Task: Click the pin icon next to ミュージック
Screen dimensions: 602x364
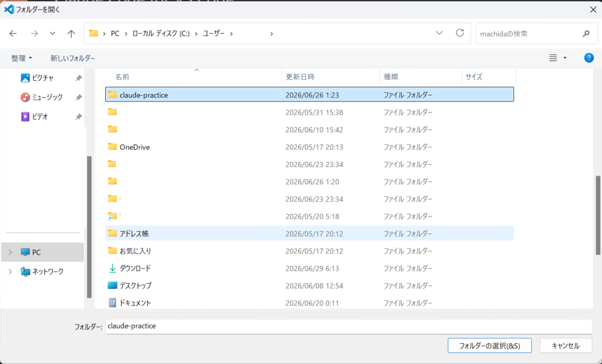Action: [78, 97]
